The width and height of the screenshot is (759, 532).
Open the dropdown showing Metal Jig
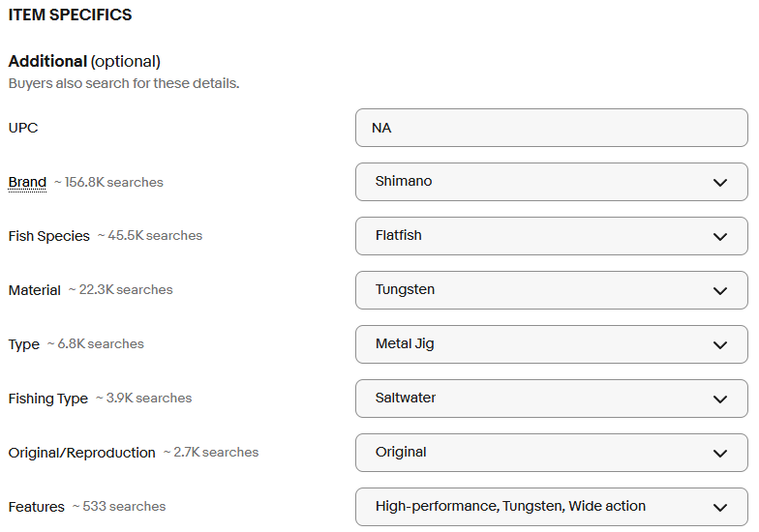[551, 344]
